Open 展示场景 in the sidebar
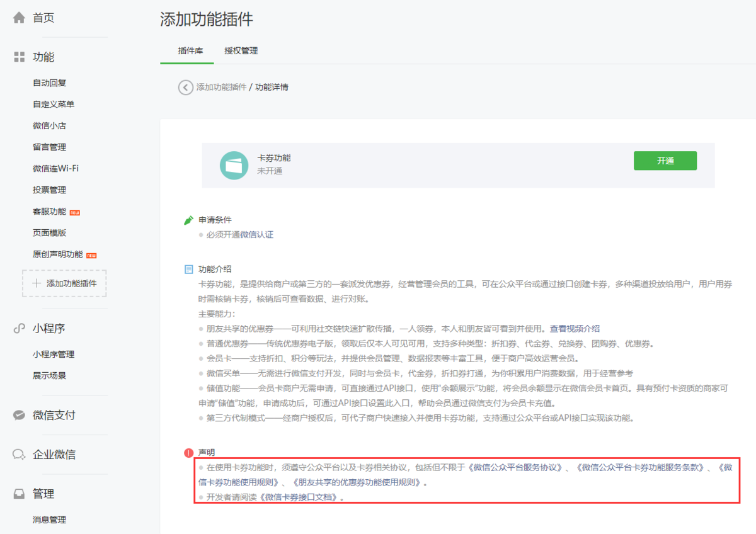756x534 pixels. [x=50, y=375]
